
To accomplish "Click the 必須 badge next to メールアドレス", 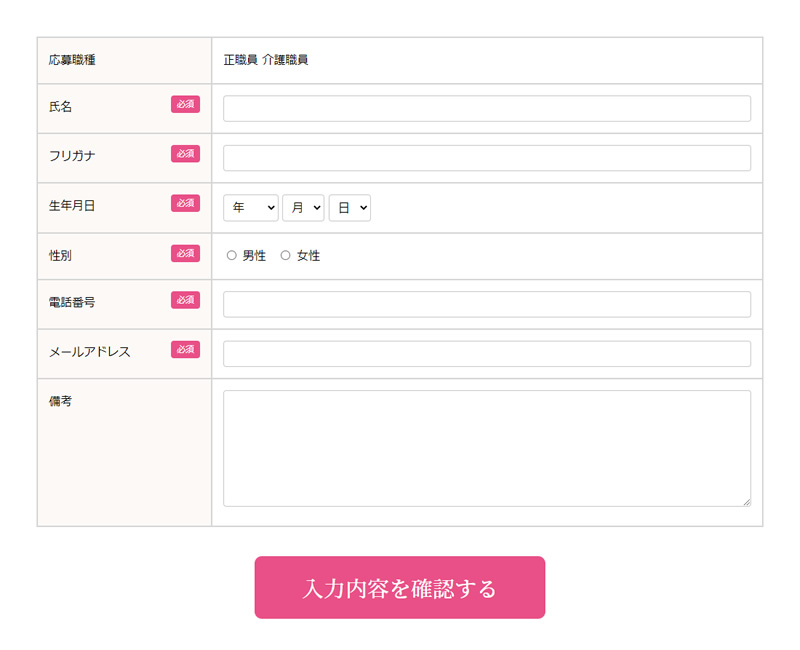I will (x=185, y=349).
